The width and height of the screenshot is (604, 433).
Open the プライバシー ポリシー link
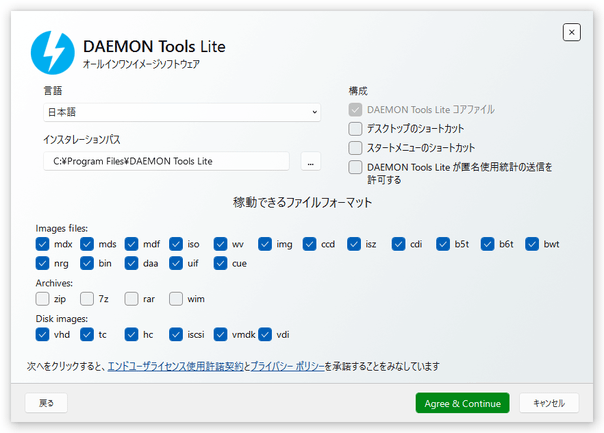coord(287,366)
